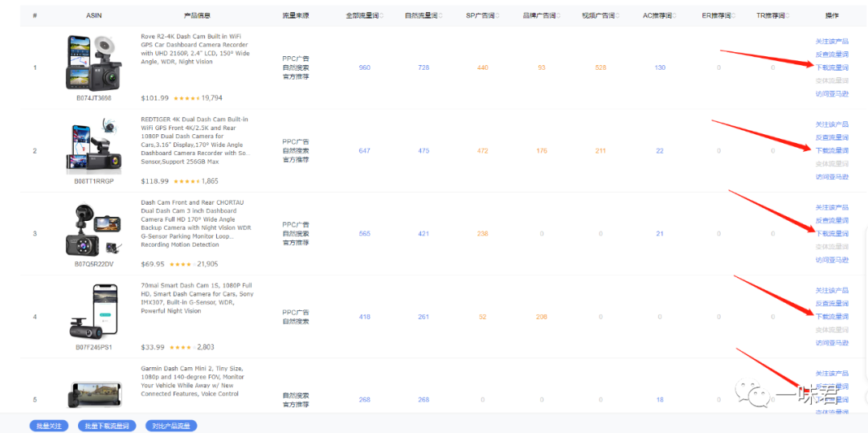Click 反查流量词 for the Rove R2-4K row
The height and width of the screenshot is (433, 868).
[832, 54]
